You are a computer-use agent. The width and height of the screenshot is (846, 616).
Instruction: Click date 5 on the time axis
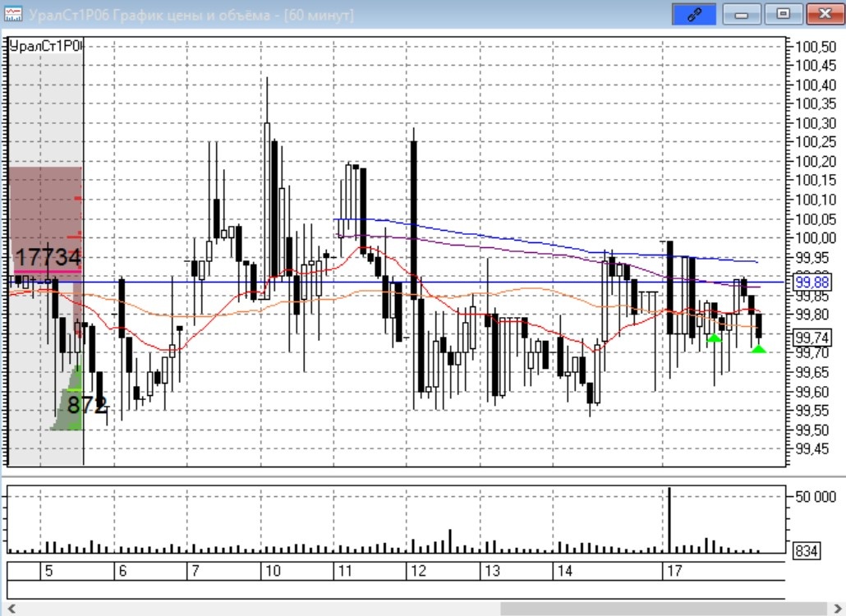49,571
